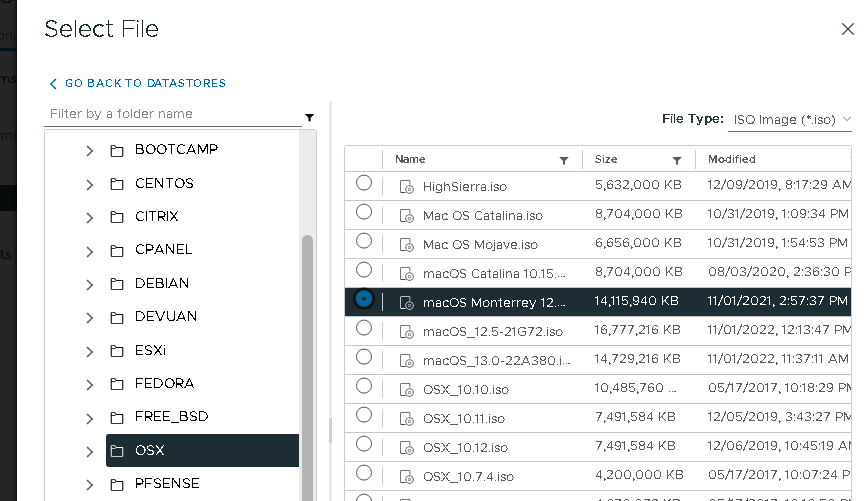The height and width of the screenshot is (501, 867).
Task: Select the Mac OS Mojave.iso radio button
Action: pos(364,241)
